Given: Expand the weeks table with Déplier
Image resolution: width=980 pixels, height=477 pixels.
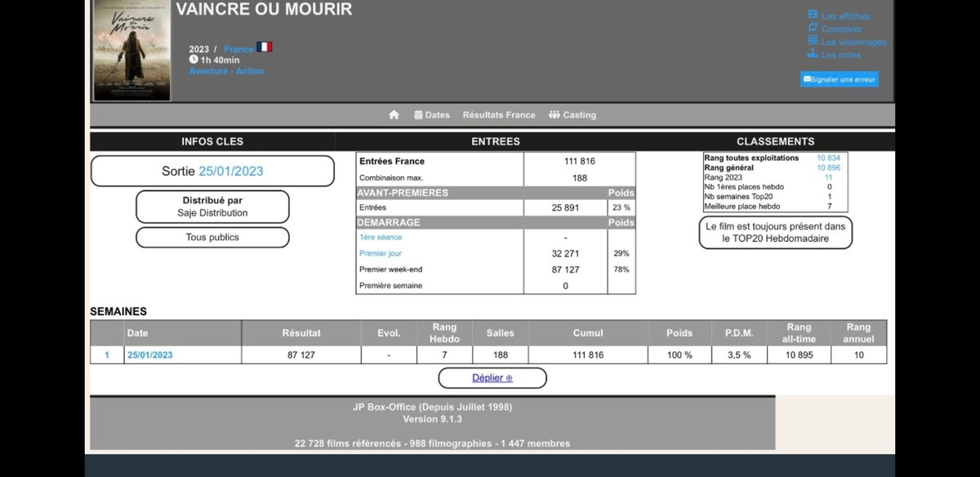Looking at the screenshot, I should [x=492, y=378].
